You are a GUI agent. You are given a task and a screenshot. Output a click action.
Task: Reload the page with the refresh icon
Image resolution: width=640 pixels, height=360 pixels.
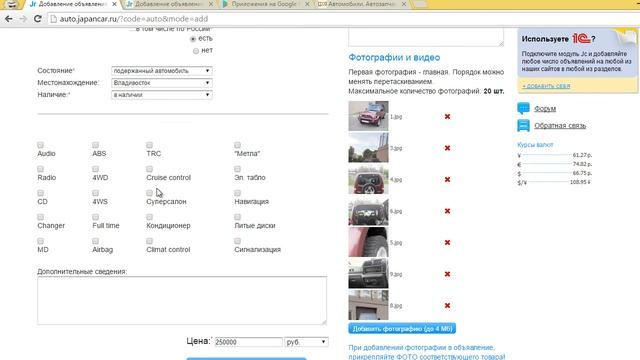pos(38,19)
